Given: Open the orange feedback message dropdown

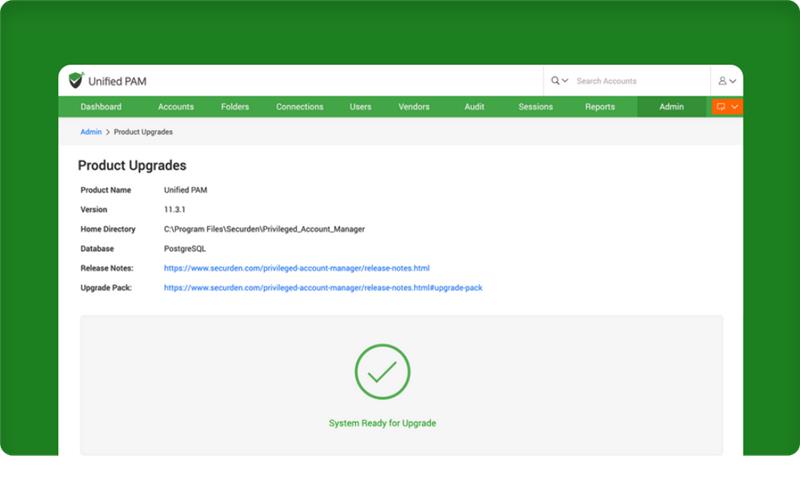Looking at the screenshot, I should (x=727, y=107).
